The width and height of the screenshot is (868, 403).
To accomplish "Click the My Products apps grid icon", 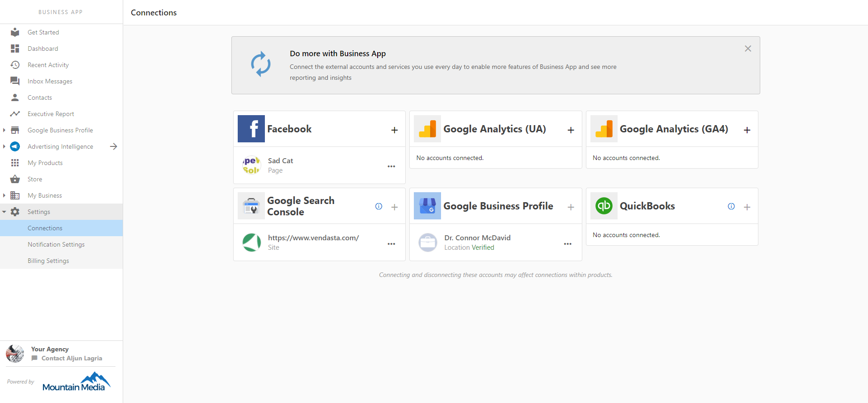I will (15, 163).
